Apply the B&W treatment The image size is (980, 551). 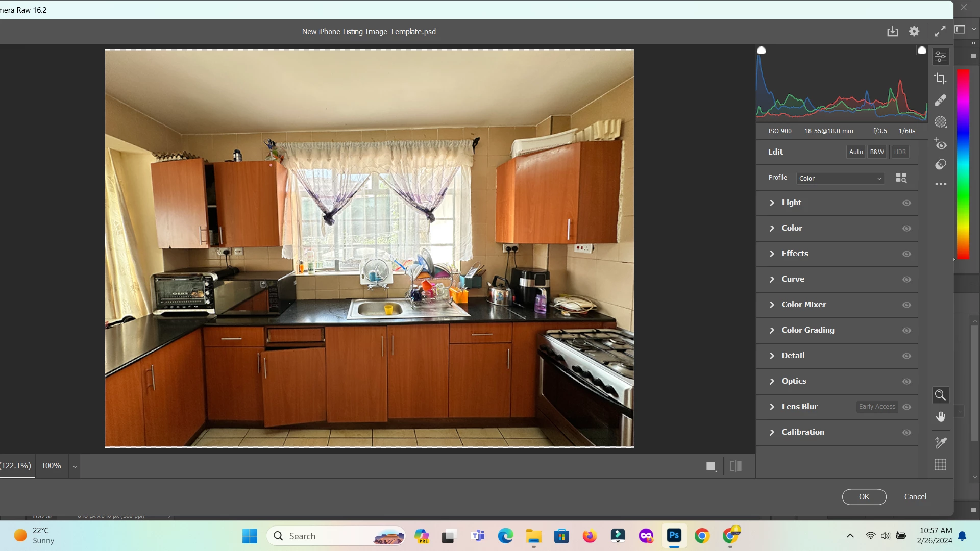[877, 152]
